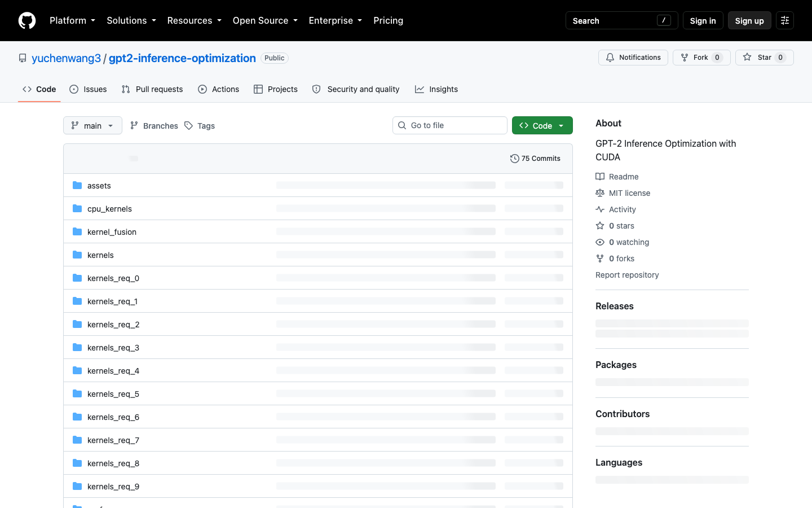The image size is (812, 508).
Task: Open the assets folder
Action: coord(99,186)
